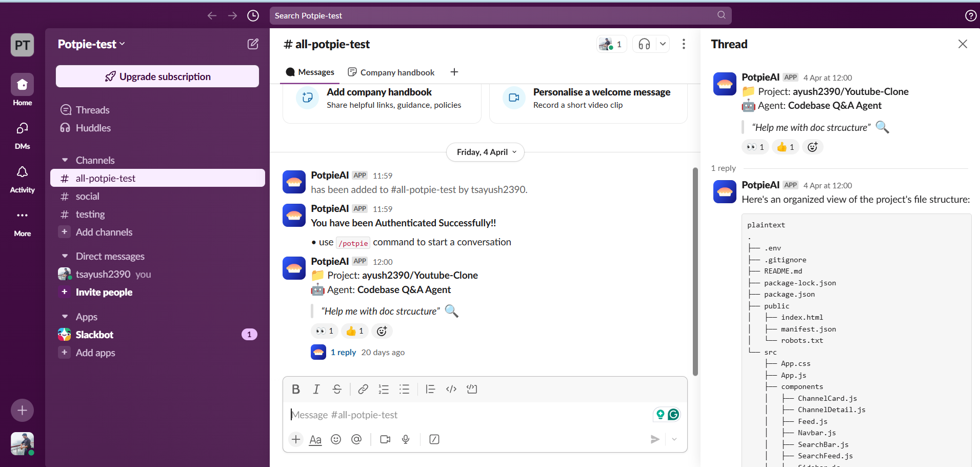Open the Friday, 4 April date dropdown

click(x=486, y=152)
